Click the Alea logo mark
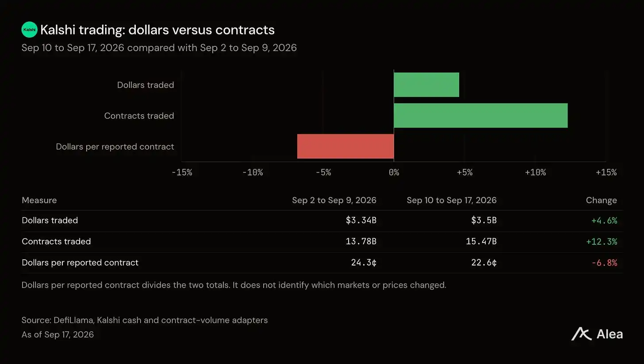The width and height of the screenshot is (644, 364). (x=581, y=334)
